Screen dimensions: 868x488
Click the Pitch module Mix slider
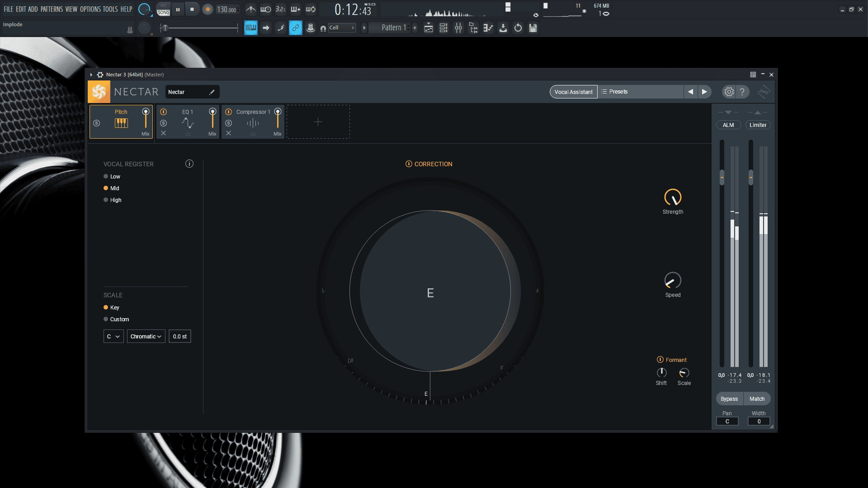[x=146, y=119]
